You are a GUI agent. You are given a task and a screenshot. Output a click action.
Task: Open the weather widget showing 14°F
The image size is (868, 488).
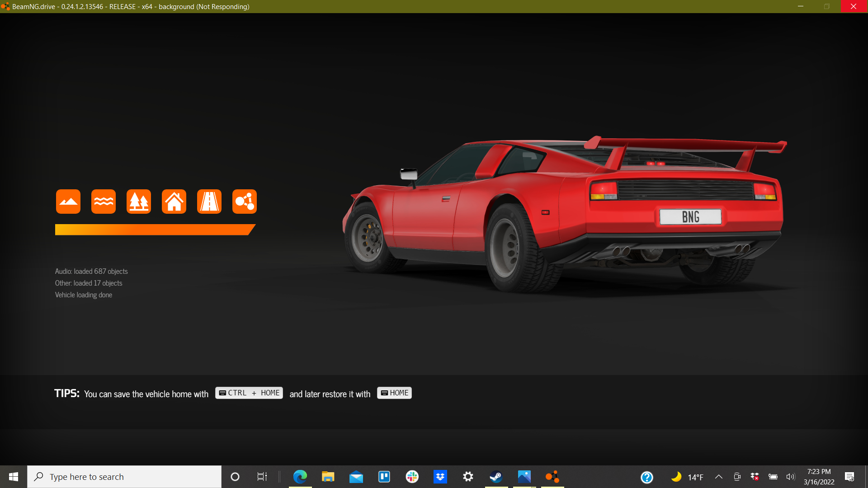688,477
